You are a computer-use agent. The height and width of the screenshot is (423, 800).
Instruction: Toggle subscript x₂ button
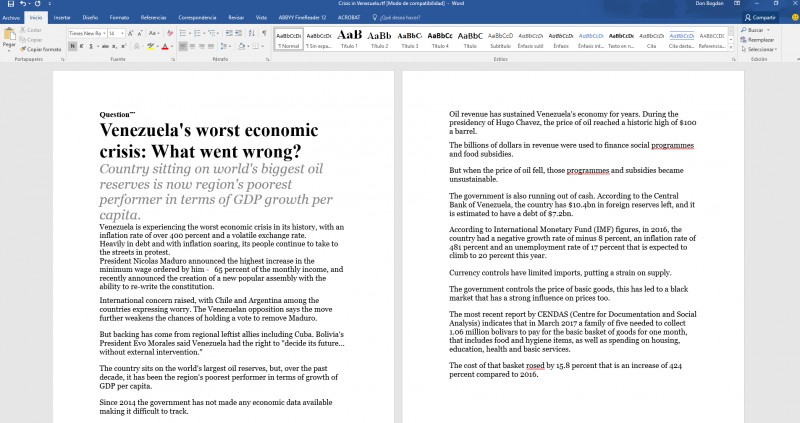pyautogui.click(x=114, y=46)
